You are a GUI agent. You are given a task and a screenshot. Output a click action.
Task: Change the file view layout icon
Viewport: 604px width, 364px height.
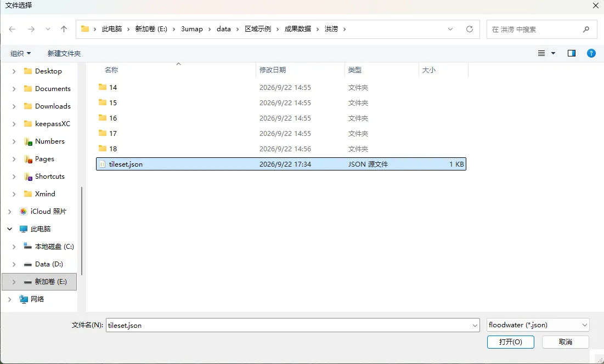point(541,53)
